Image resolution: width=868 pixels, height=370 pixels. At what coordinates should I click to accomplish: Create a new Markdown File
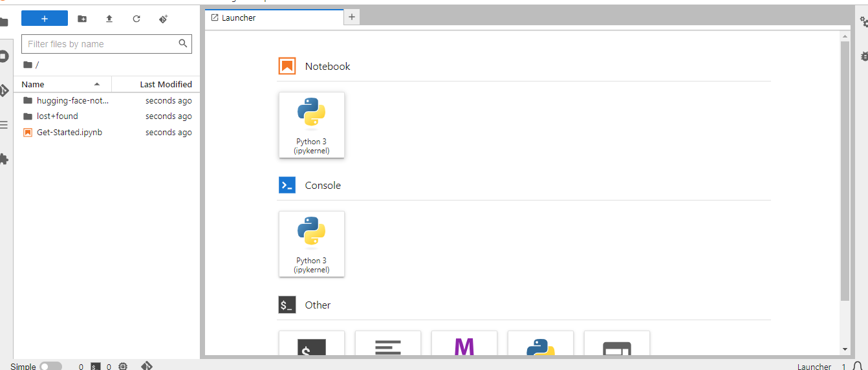pyautogui.click(x=464, y=343)
